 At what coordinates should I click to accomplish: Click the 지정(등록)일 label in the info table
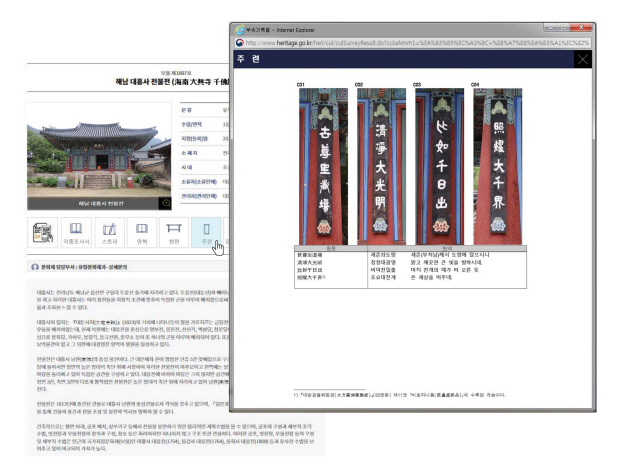click(x=195, y=139)
